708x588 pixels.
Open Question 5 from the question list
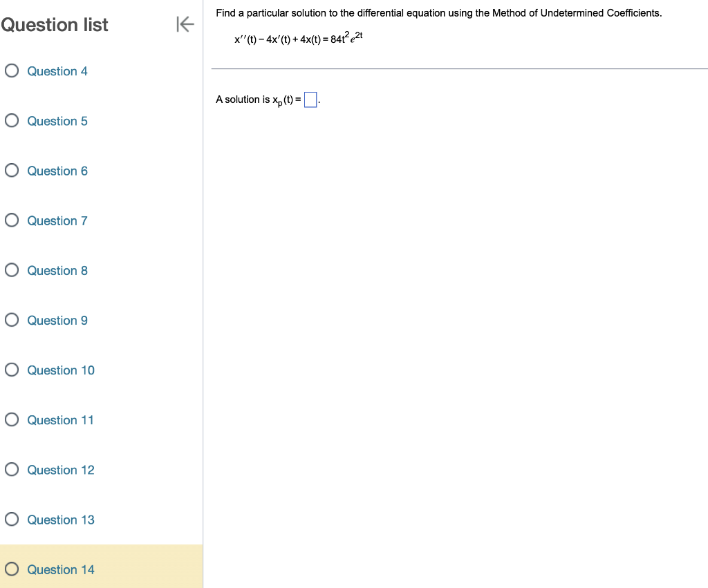(57, 120)
